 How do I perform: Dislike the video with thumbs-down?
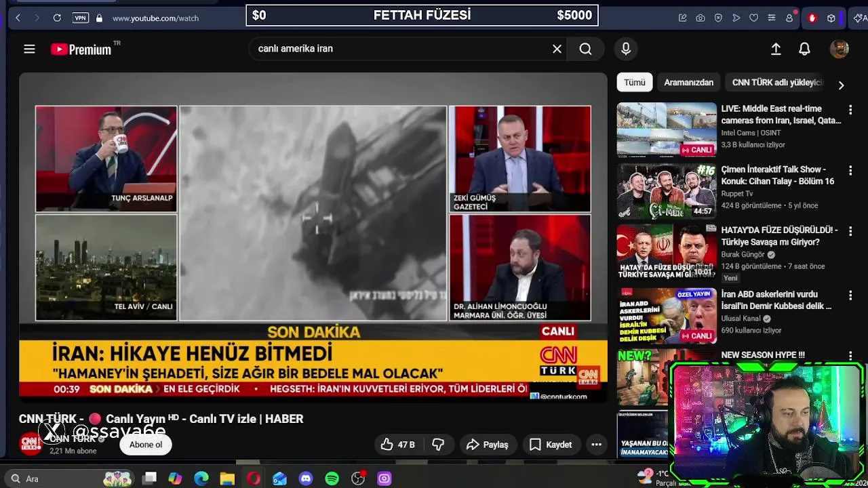pos(438,445)
